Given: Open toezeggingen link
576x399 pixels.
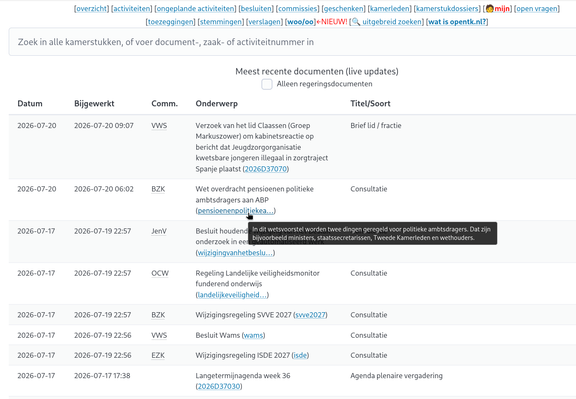Looking at the screenshot, I should point(171,22).
